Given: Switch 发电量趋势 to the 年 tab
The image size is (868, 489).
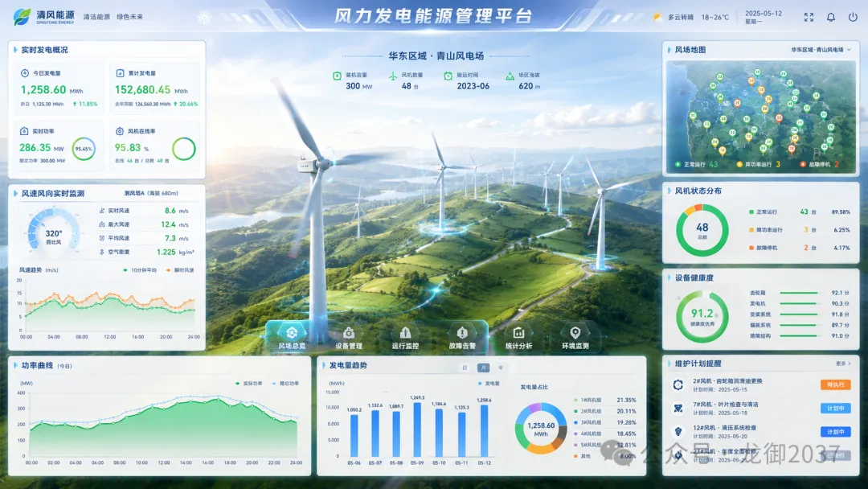Looking at the screenshot, I should click(501, 368).
